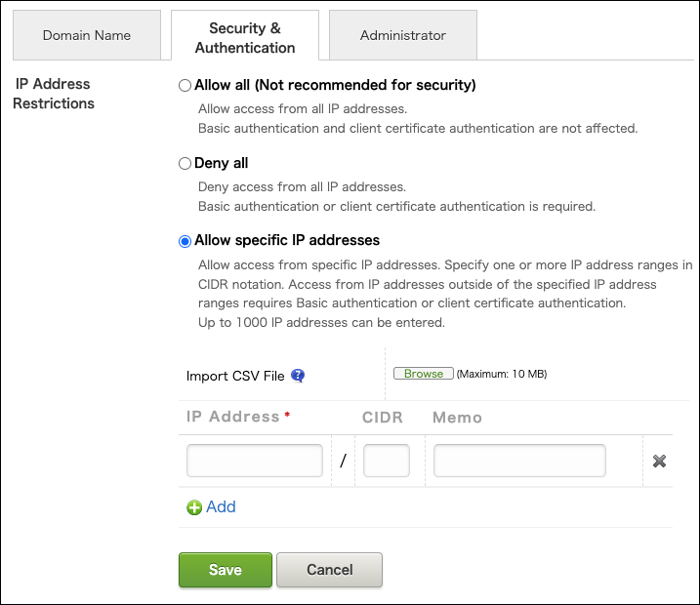Screen dimensions: 700x605
Task: Click the help icon beside Import CSV File
Action: [x=298, y=376]
